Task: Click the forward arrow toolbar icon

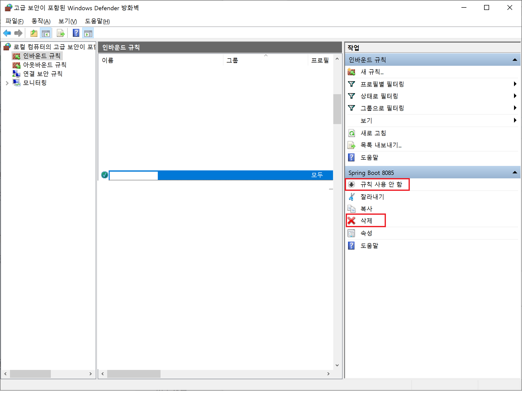Action: (x=18, y=33)
